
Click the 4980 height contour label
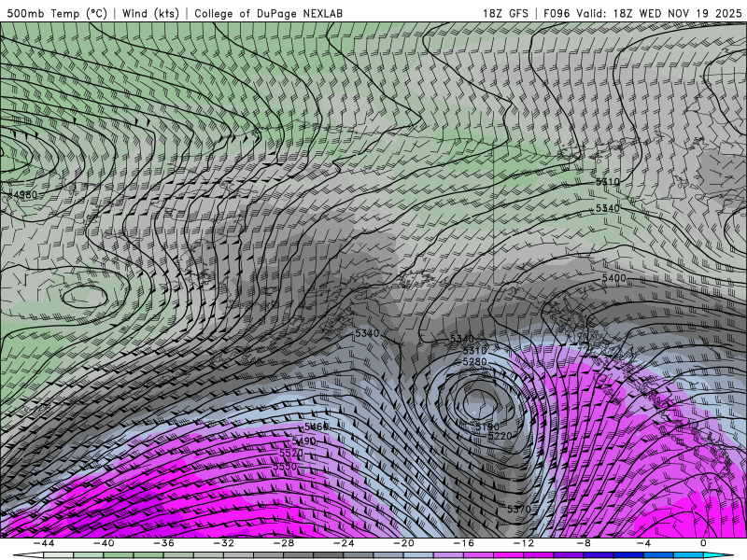pyautogui.click(x=24, y=195)
